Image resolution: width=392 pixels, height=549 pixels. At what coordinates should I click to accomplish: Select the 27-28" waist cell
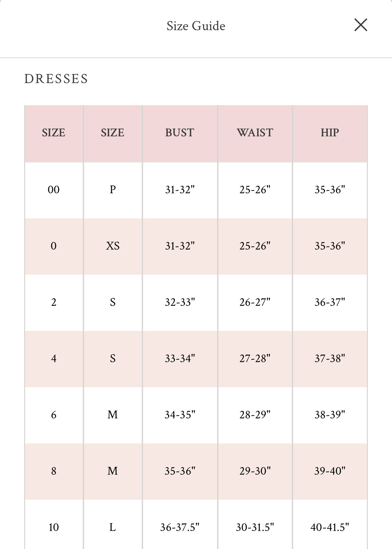255,358
